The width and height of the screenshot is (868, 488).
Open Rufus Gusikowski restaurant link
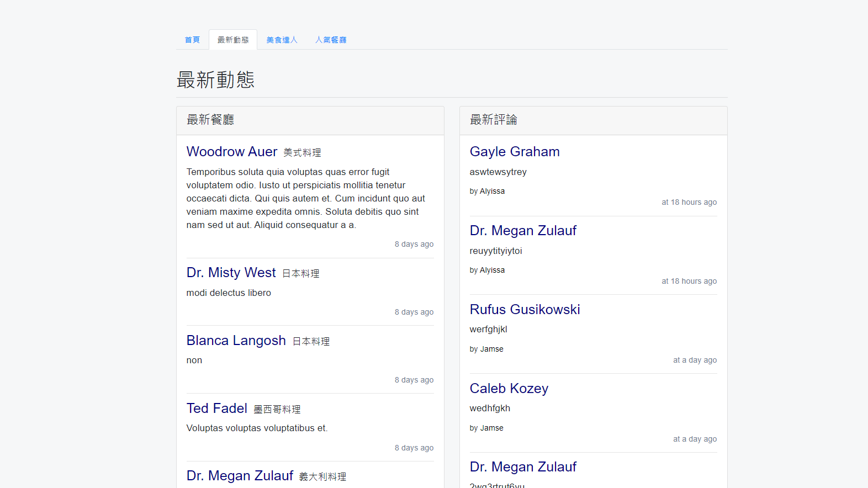coord(525,310)
